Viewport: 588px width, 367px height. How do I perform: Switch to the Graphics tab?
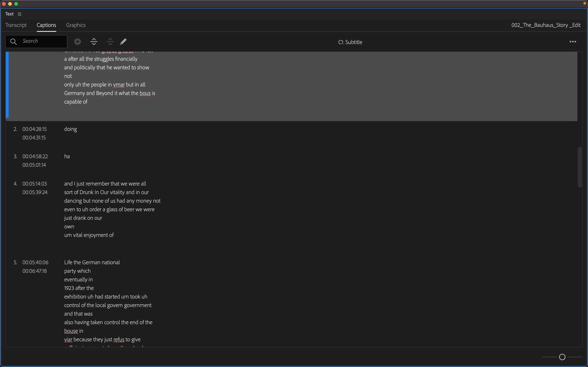tap(76, 25)
